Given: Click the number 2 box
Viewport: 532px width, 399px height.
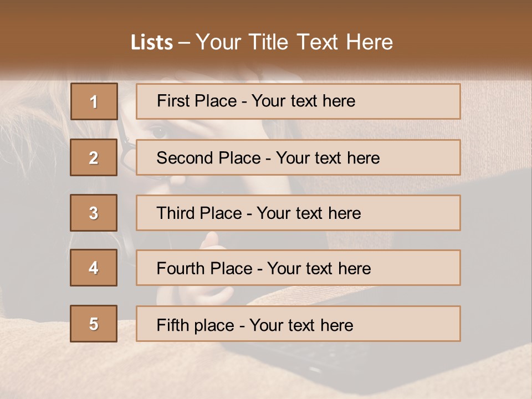Looking at the screenshot, I should [x=94, y=157].
